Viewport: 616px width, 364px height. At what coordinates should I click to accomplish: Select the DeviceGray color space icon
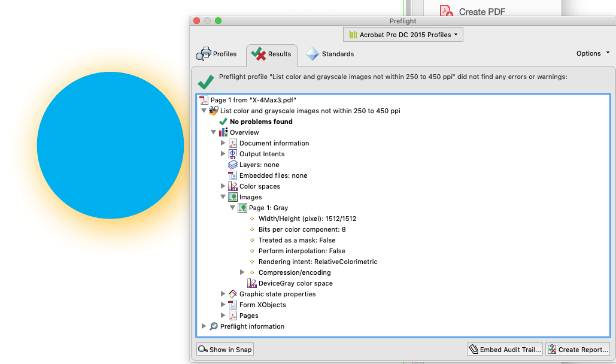tap(252, 283)
